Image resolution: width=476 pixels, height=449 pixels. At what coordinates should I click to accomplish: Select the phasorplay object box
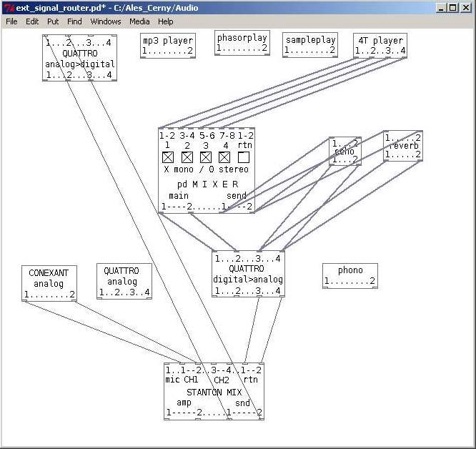[242, 42]
